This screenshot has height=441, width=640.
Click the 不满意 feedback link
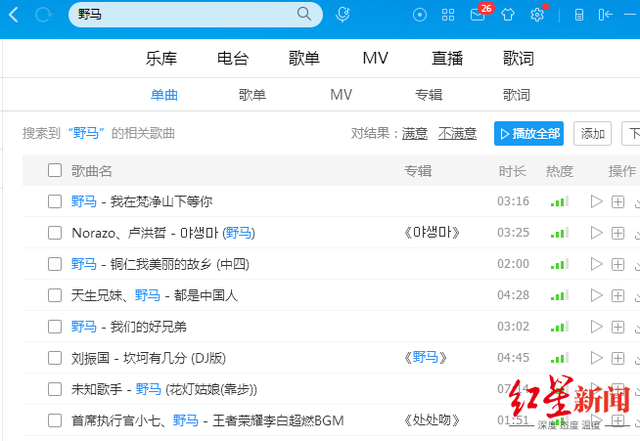(x=458, y=134)
